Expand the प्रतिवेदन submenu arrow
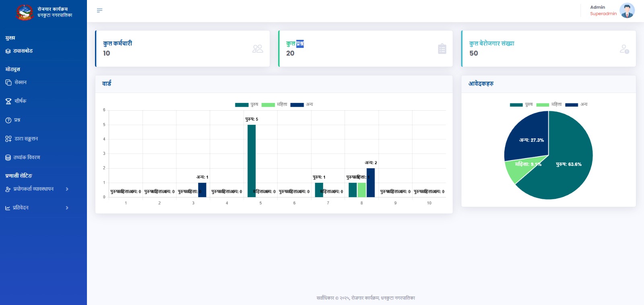 tap(67, 208)
